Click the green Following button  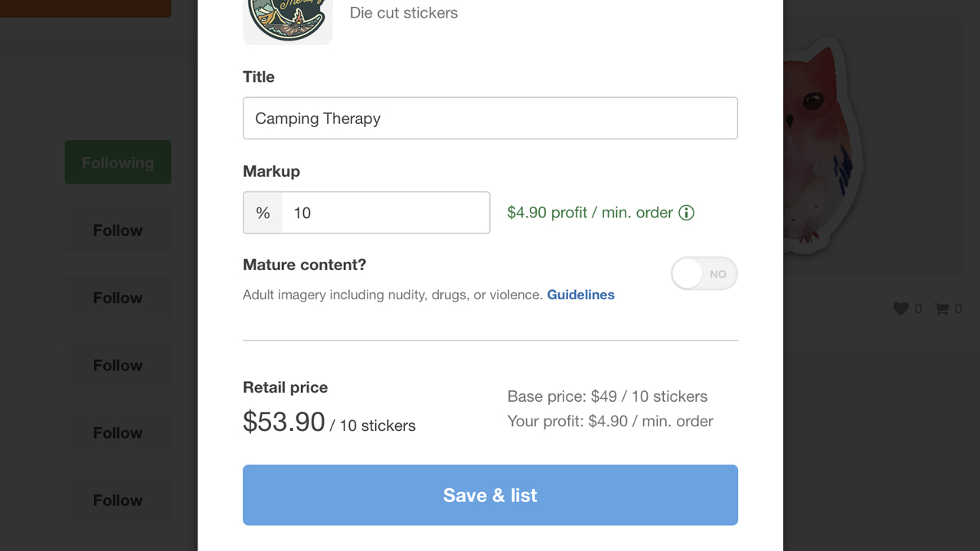point(118,162)
